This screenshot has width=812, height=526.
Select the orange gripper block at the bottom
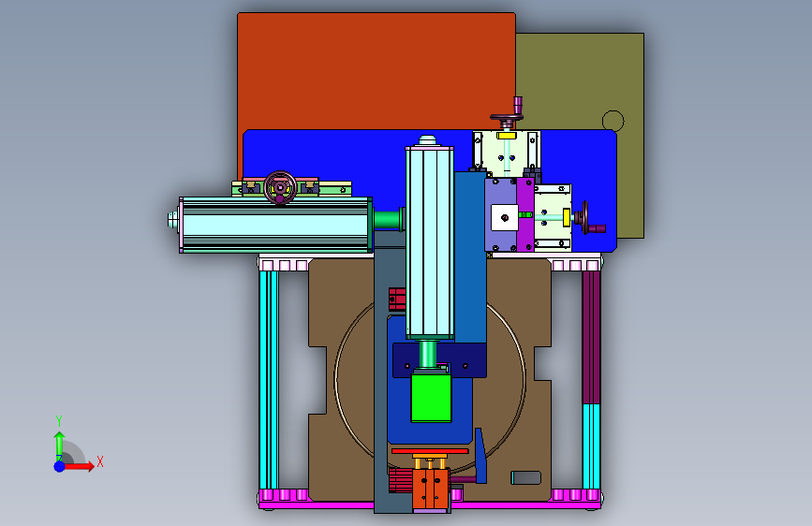pyautogui.click(x=430, y=488)
